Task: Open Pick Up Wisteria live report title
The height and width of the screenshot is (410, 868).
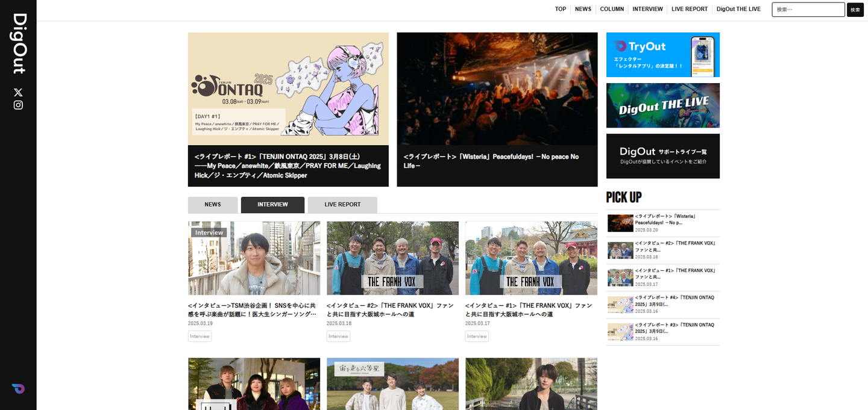Action: [665, 219]
